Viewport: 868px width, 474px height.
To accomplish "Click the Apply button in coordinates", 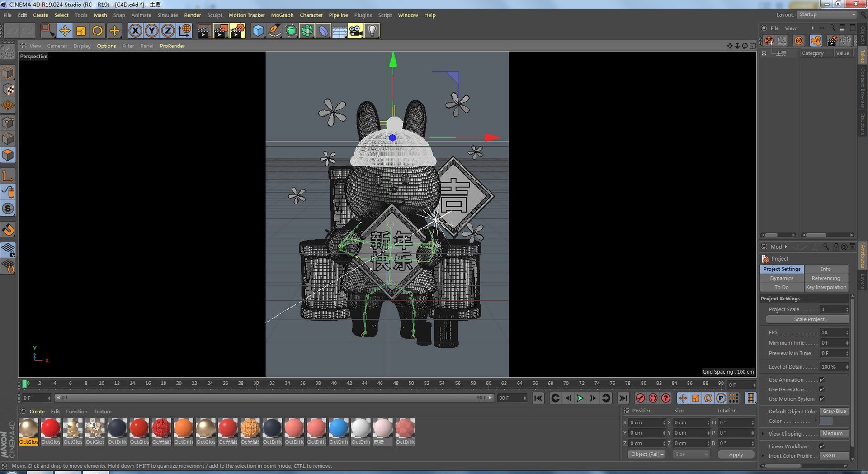I will point(736,455).
